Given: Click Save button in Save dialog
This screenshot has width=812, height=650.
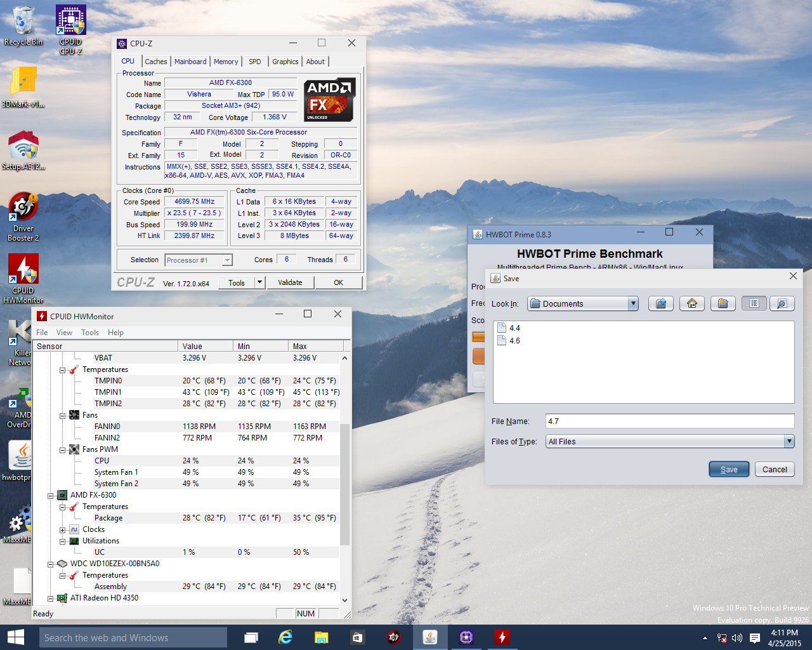Looking at the screenshot, I should 729,469.
